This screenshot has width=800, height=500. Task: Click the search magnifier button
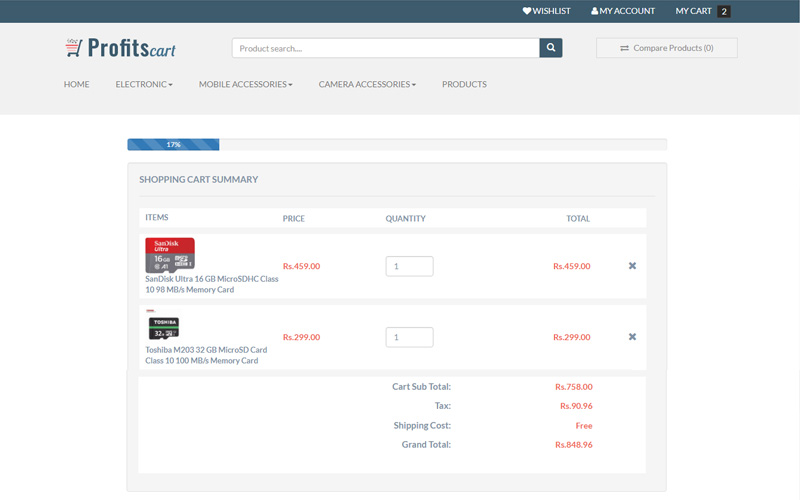(x=551, y=48)
